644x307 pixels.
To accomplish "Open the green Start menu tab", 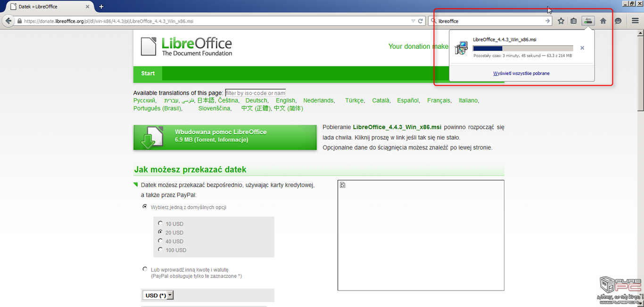I will coord(148,73).
